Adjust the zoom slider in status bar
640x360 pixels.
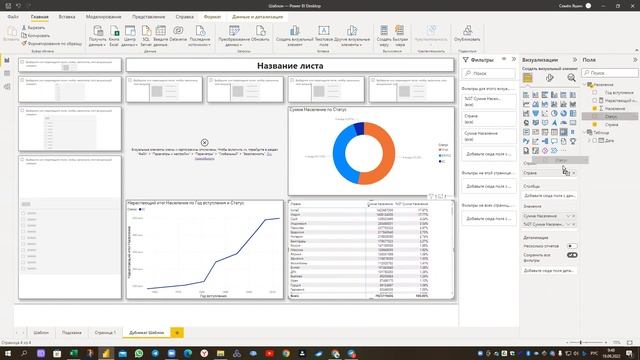click(581, 342)
